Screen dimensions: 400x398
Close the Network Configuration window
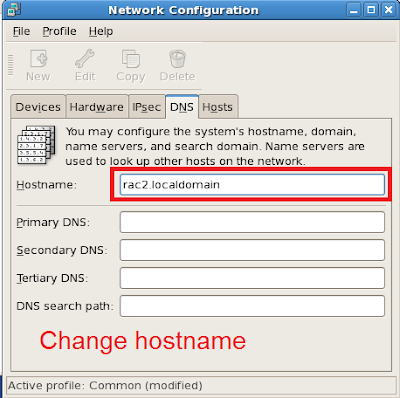tap(388, 10)
